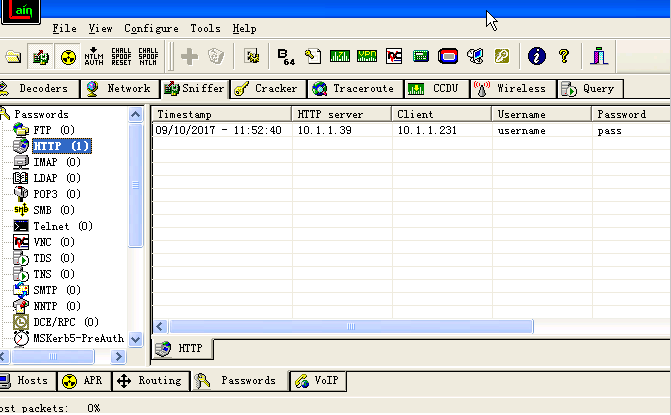This screenshot has height=415, width=671.
Task: Switch to the Traceroute tab
Action: [x=355, y=89]
